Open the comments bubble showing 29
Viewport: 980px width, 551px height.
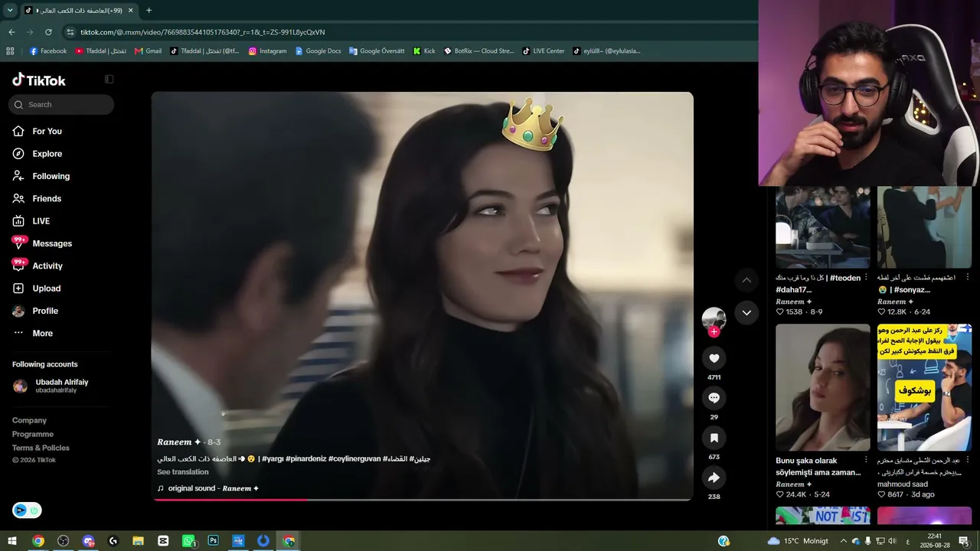pyautogui.click(x=714, y=398)
